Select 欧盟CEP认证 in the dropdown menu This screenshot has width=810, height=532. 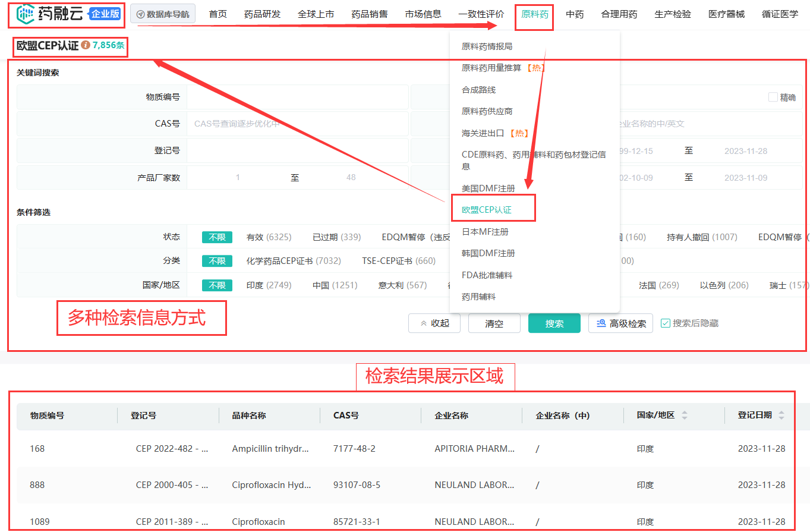487,210
